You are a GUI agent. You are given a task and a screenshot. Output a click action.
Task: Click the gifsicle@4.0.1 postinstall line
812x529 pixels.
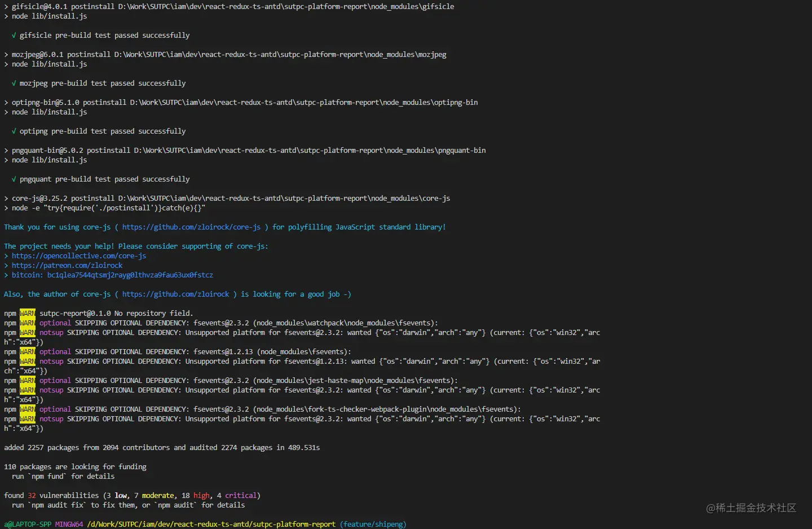pyautogui.click(x=229, y=7)
